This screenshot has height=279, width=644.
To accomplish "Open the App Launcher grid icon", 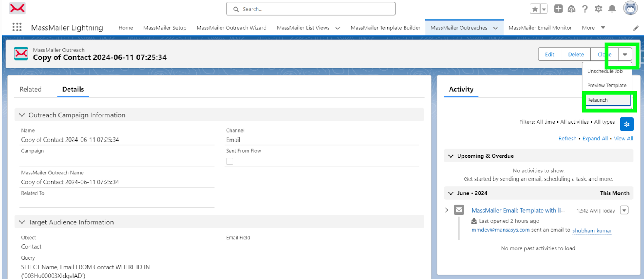I will coord(17,27).
